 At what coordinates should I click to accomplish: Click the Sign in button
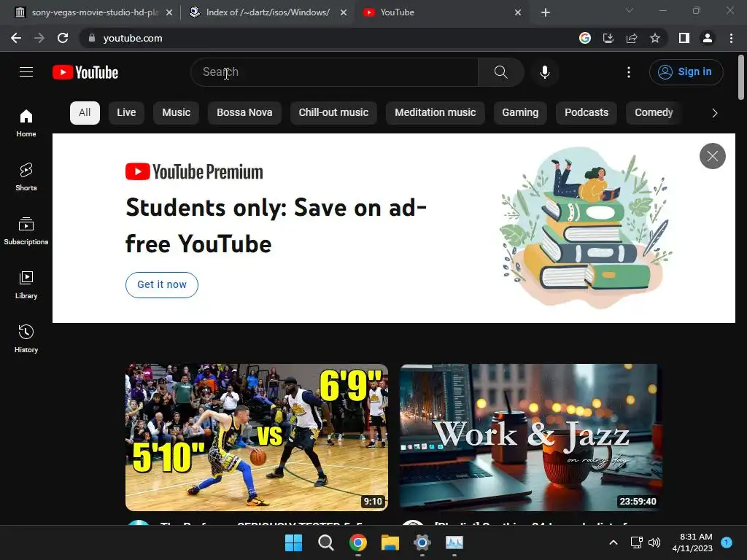tap(686, 72)
